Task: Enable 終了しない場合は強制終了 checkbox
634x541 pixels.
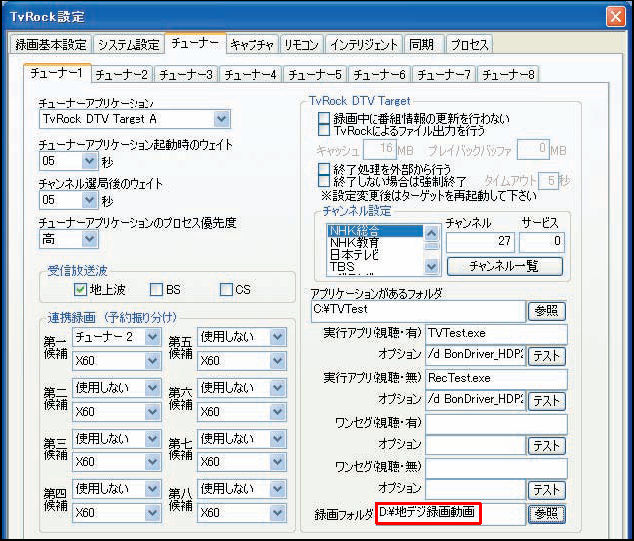Action: (x=324, y=180)
